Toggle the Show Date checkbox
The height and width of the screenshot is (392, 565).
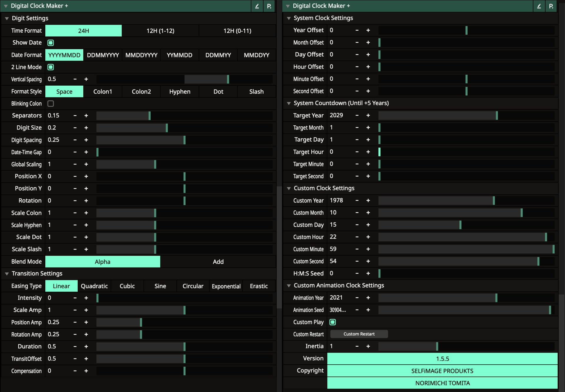51,43
